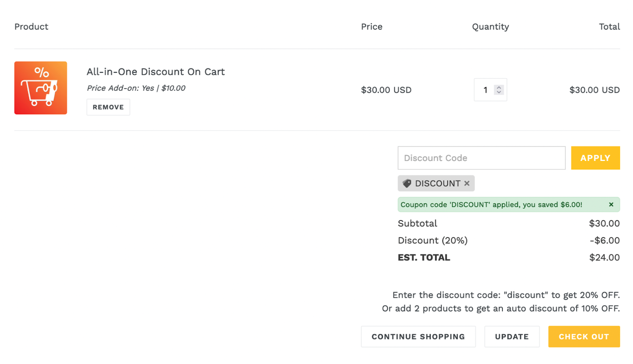
Task: Decrease quantity with the down arrow
Action: pyautogui.click(x=499, y=93)
